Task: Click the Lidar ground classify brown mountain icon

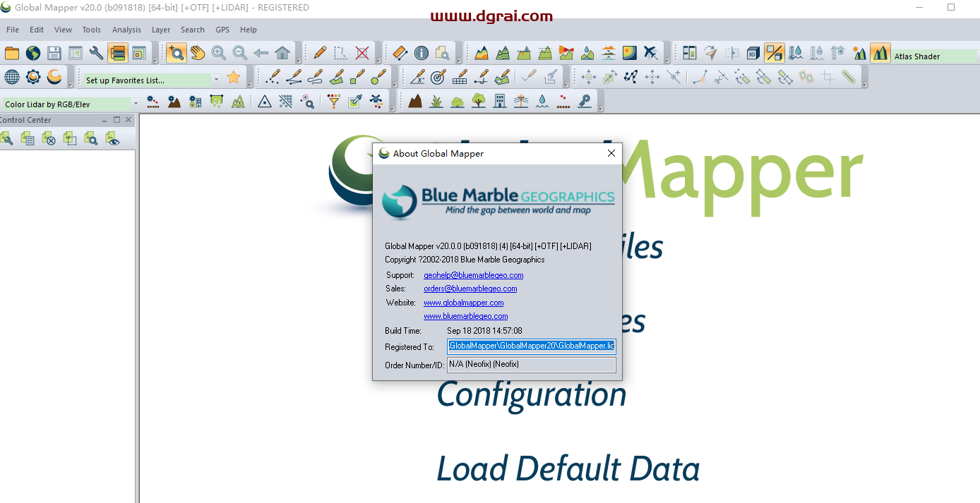Action: pyautogui.click(x=415, y=102)
